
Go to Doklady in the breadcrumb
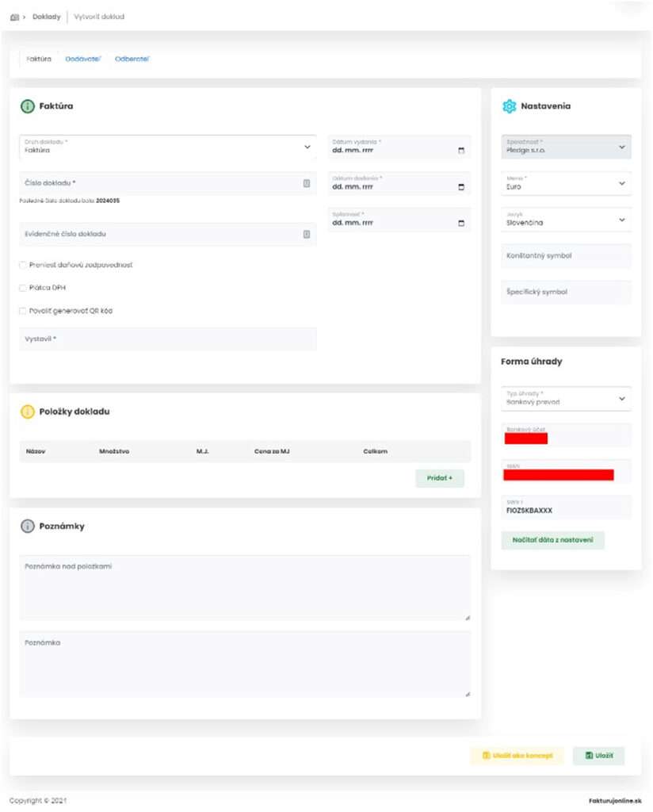coord(47,17)
